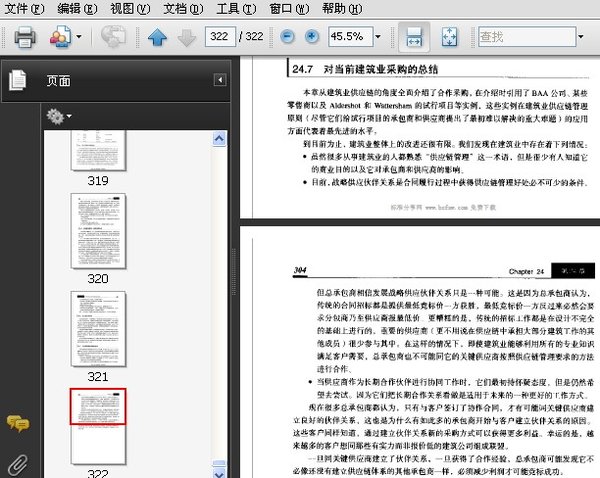
Task: Click the 页面 pages panel icon
Action: tap(18, 80)
